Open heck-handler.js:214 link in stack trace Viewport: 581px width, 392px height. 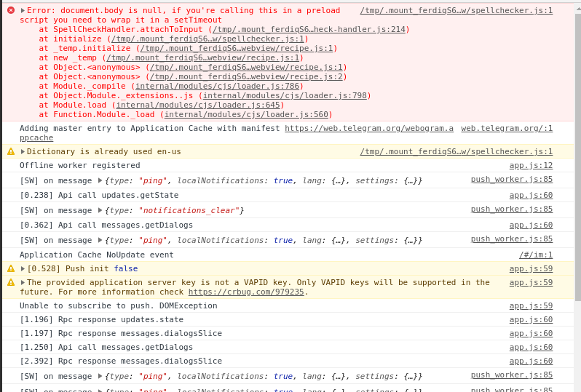coord(309,29)
